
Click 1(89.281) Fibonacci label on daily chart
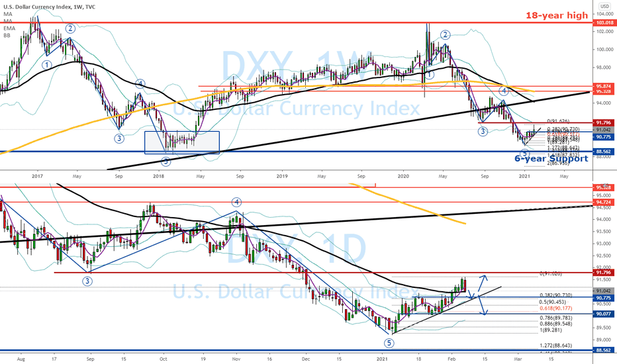[x=551, y=330]
